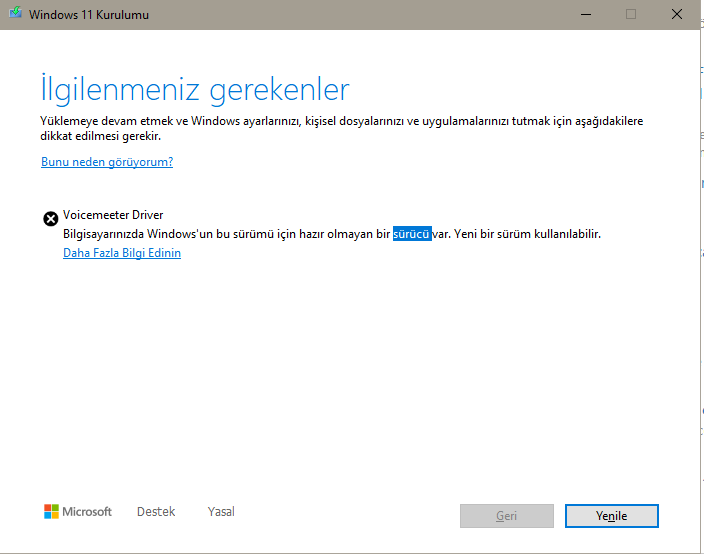Click the Voicemeeter Driver error icon
The image size is (704, 554).
tap(51, 219)
